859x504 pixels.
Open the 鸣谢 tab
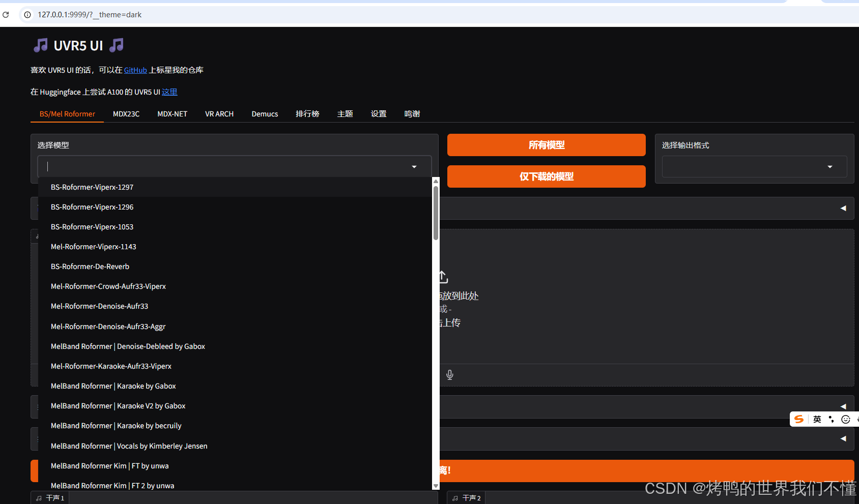pos(412,114)
